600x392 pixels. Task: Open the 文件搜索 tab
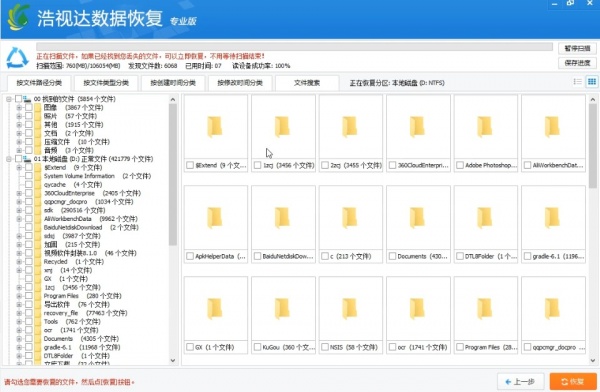(x=307, y=83)
